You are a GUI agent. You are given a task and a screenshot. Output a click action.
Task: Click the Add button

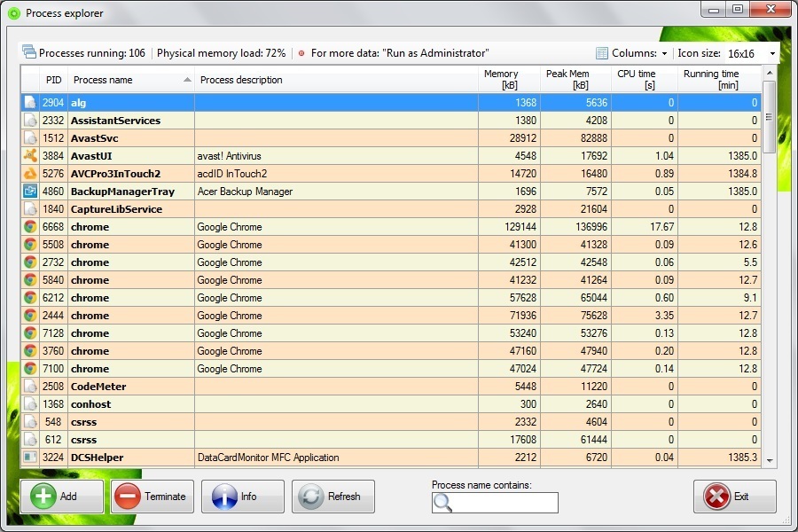click(x=62, y=497)
